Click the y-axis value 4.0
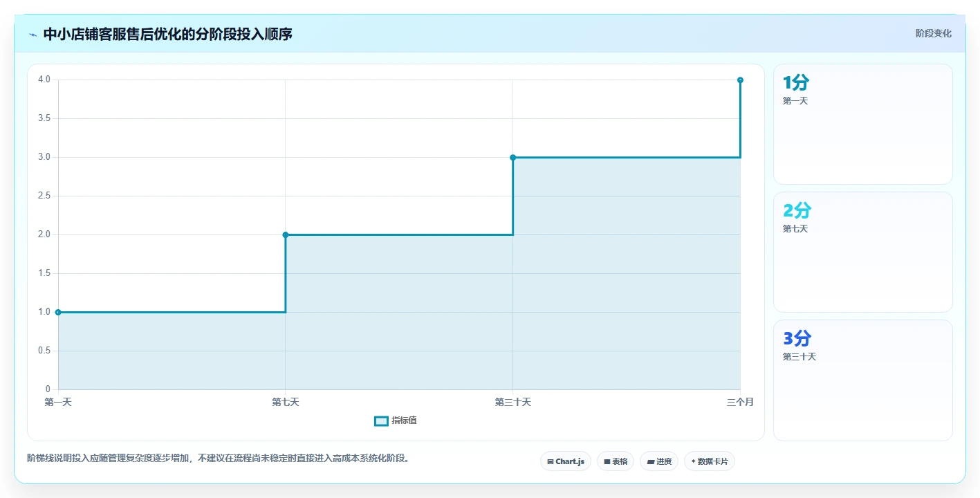The height and width of the screenshot is (498, 980). pos(44,80)
